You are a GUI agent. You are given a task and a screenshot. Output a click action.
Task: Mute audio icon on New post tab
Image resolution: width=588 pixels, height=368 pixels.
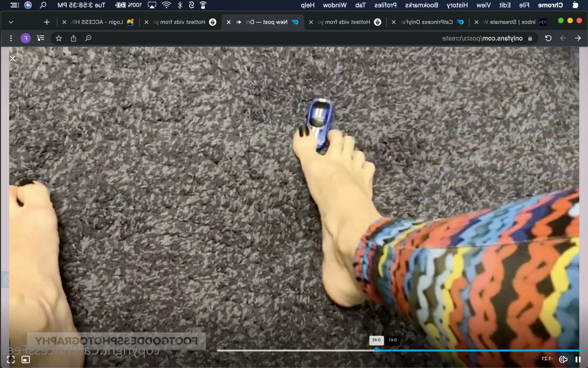[239, 22]
